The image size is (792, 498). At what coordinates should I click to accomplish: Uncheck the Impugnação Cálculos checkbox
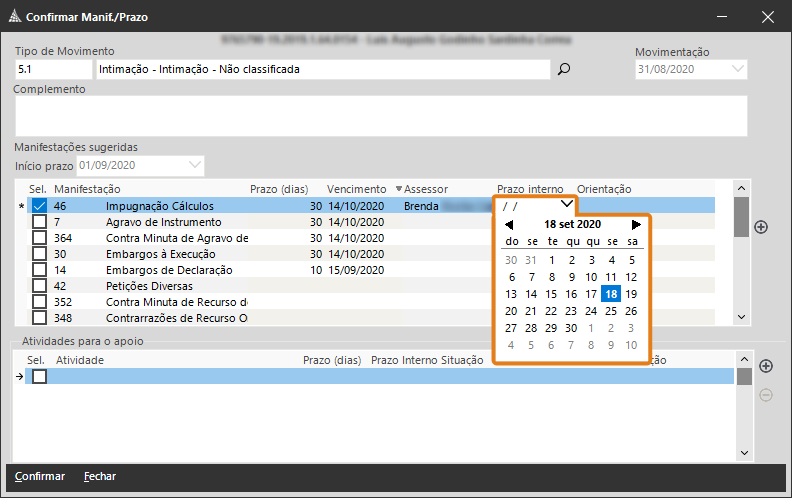(39, 206)
